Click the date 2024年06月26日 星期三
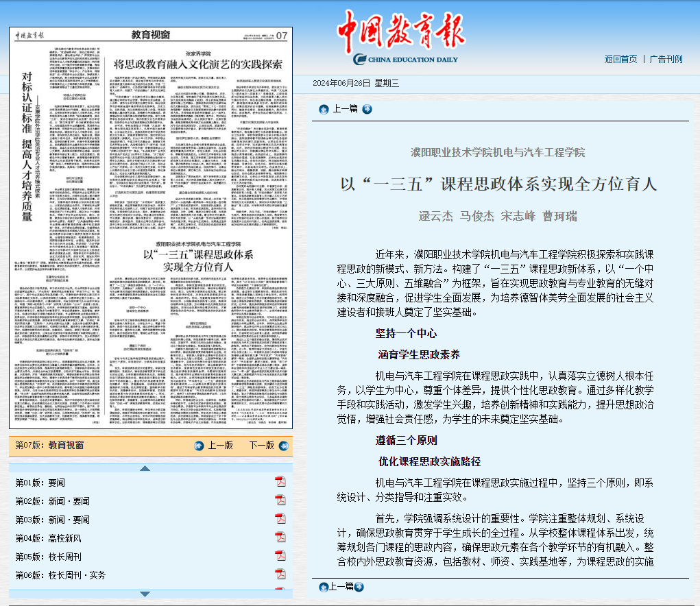 coord(356,84)
